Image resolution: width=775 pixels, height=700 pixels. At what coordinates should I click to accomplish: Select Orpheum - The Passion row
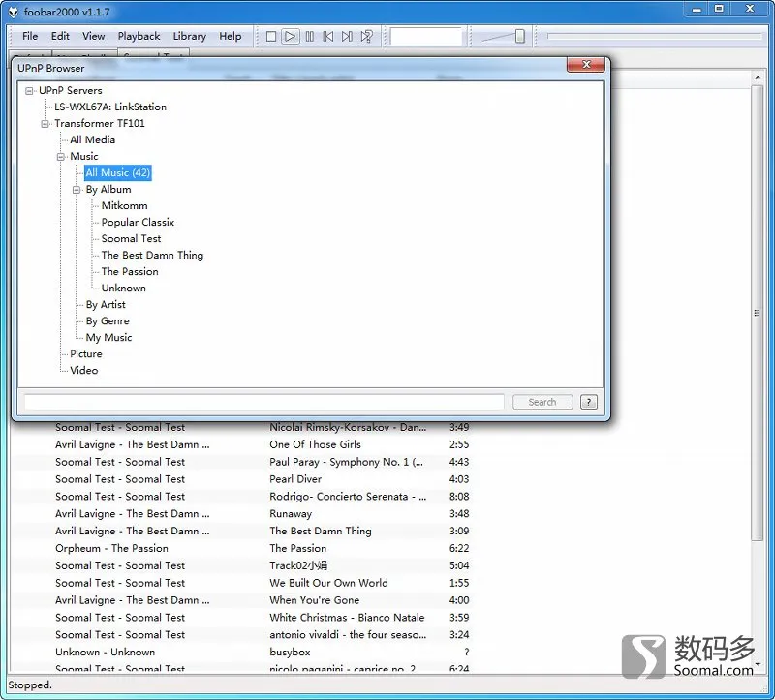241,548
